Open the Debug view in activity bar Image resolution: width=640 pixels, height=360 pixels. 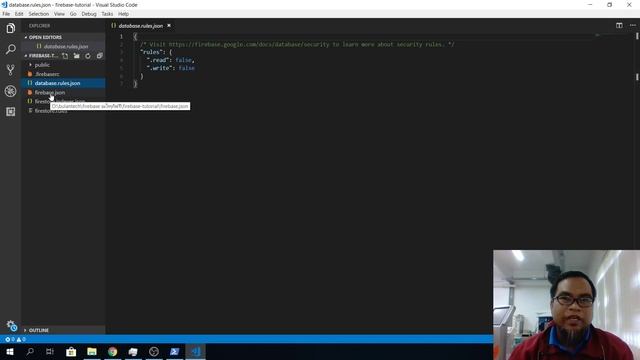[x=11, y=91]
